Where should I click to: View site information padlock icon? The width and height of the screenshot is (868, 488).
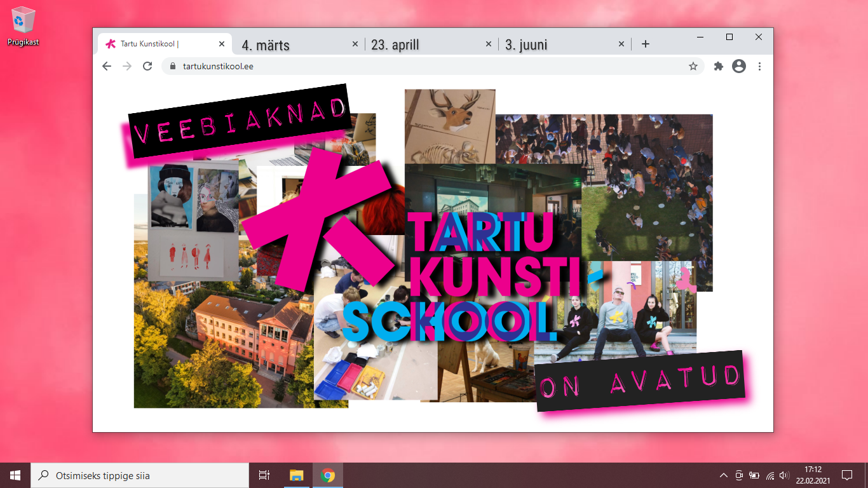click(172, 66)
